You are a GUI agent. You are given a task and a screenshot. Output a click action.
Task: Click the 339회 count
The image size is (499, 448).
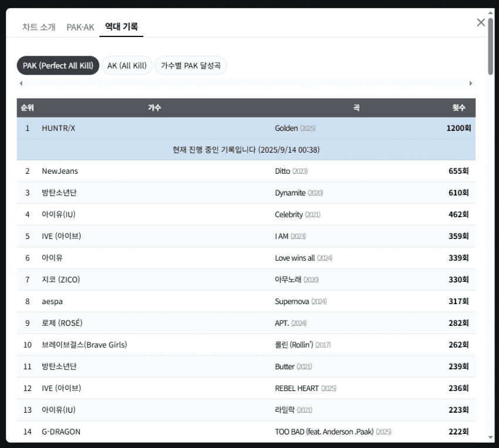coord(458,258)
